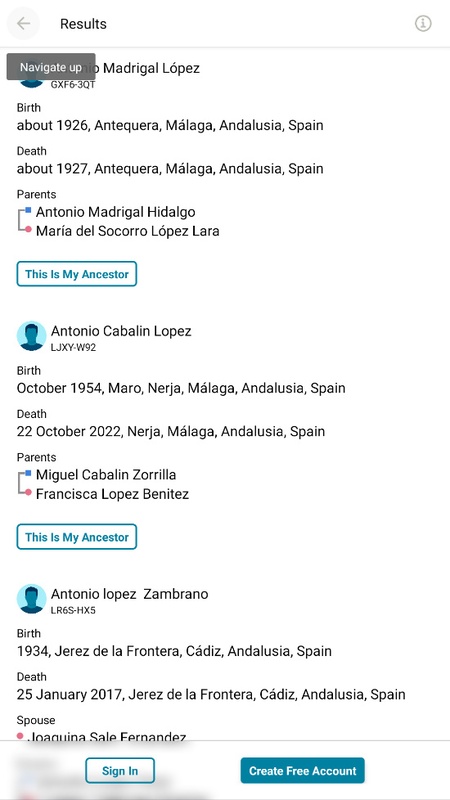Screen dimensions: 450x800
Task: Tap Antonio lopez Zambrano profile avatar
Action: click(x=31, y=599)
